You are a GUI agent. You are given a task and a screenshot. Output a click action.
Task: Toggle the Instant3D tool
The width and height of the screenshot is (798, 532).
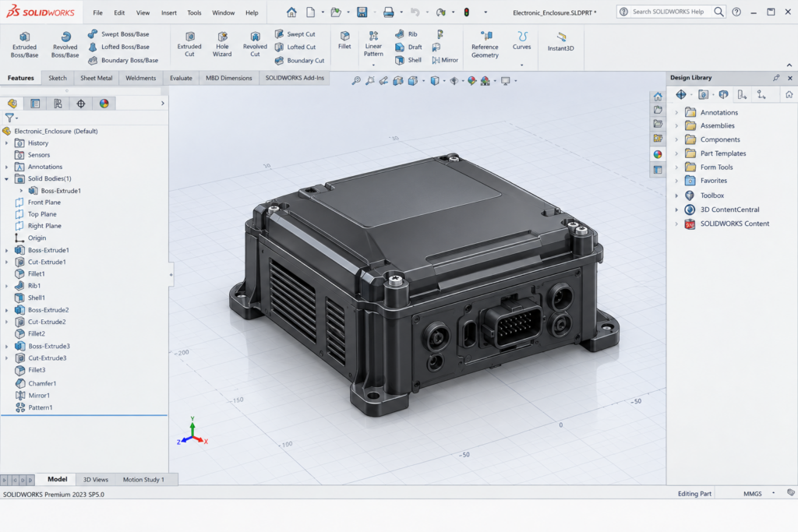(560, 42)
